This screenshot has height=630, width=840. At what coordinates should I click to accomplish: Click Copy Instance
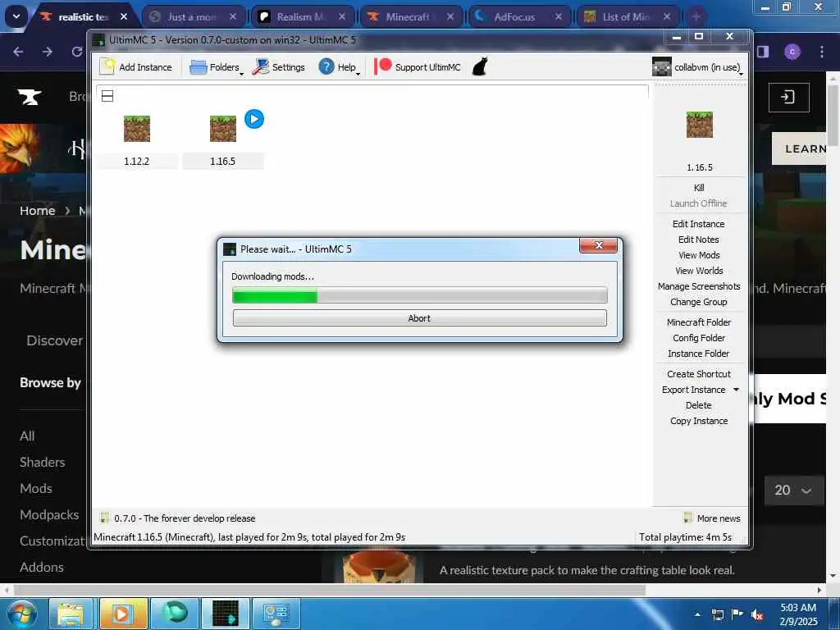point(699,421)
